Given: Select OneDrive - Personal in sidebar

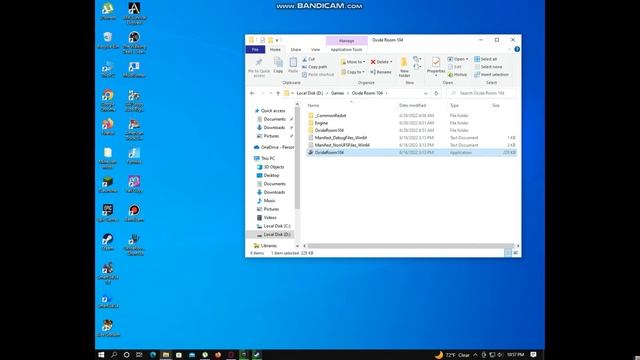Looking at the screenshot, I should 273,147.
